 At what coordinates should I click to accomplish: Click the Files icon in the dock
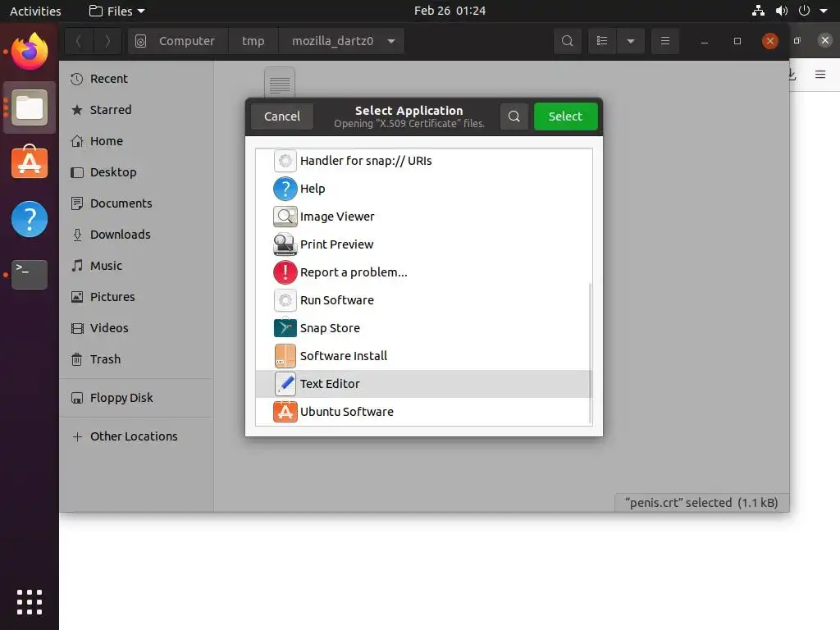click(x=30, y=107)
